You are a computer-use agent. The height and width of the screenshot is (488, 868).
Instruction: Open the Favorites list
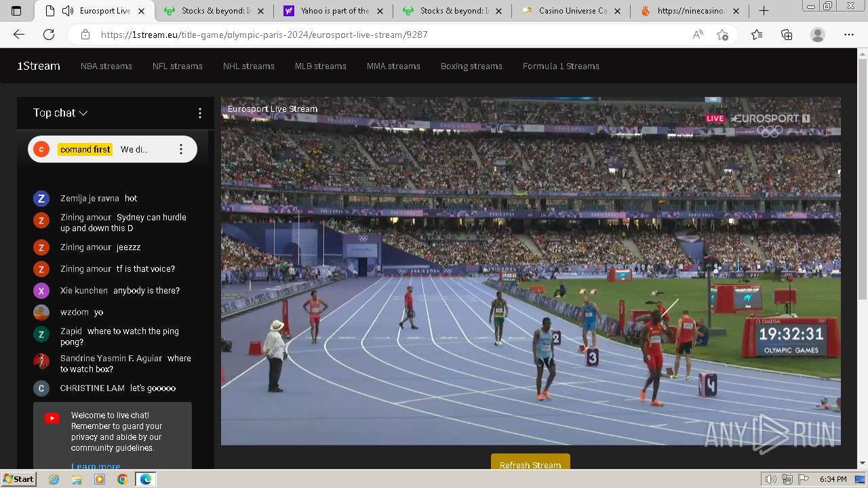(x=757, y=35)
